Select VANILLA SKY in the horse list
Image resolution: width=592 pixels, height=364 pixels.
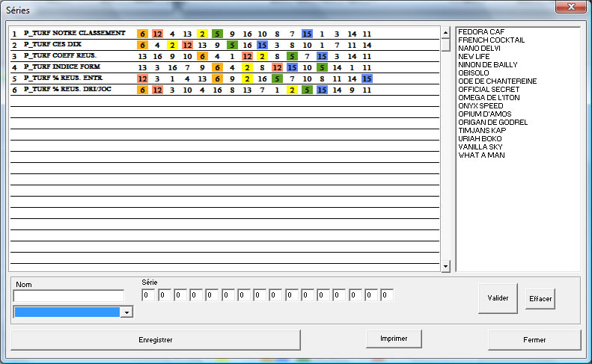coord(480,146)
